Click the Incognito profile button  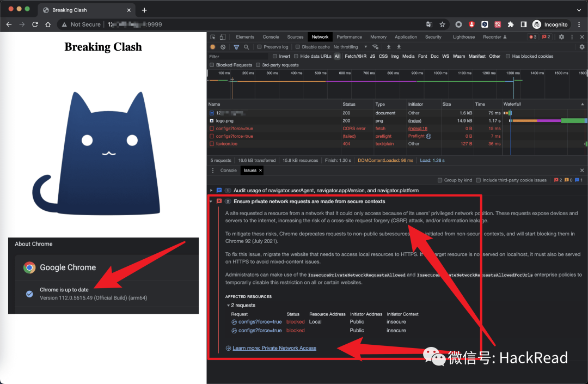[550, 25]
